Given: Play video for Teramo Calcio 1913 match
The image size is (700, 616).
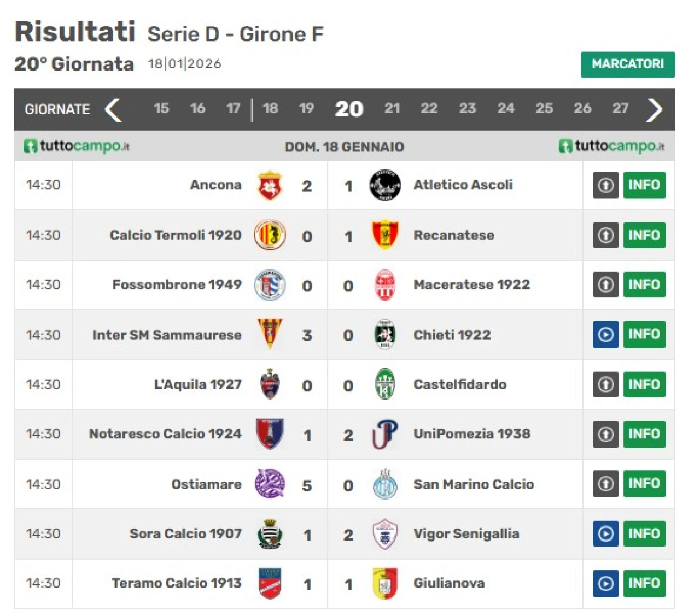Looking at the screenshot, I should pos(605,583).
